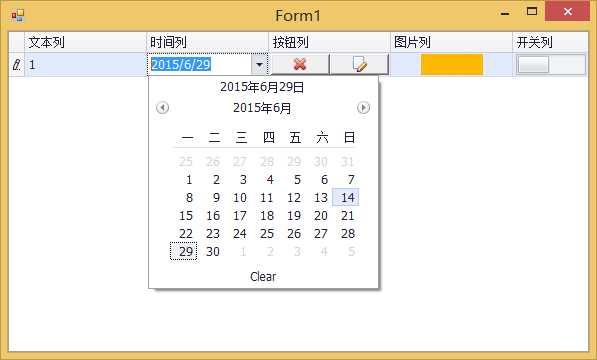Click Clear in the calendar popup
The image size is (597, 360).
263,277
